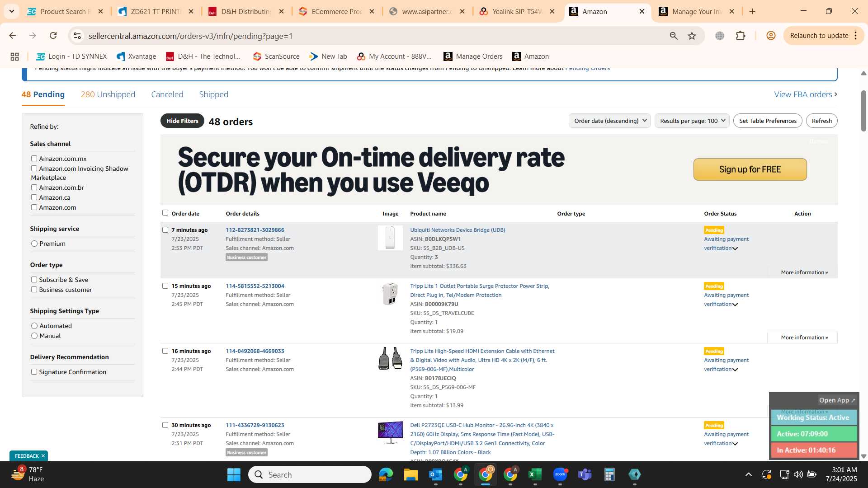Check the Amazon.ca sales channel filter

[34, 197]
